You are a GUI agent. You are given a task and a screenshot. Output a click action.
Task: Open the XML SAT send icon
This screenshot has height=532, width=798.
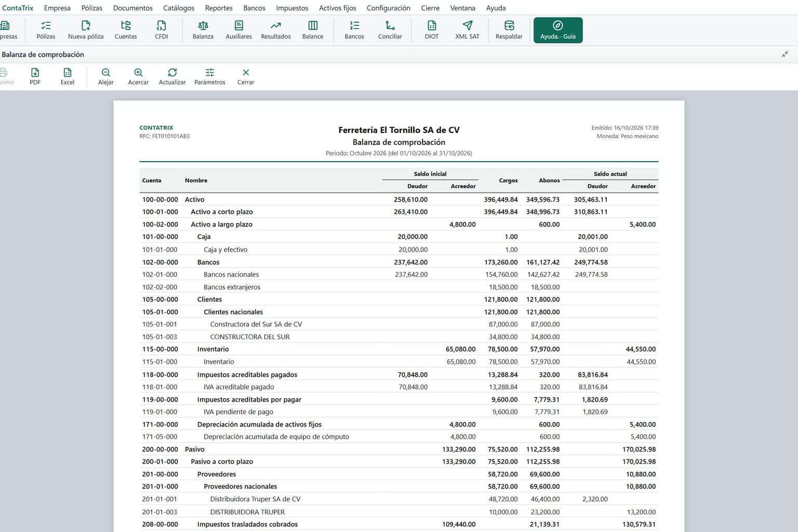click(x=468, y=30)
